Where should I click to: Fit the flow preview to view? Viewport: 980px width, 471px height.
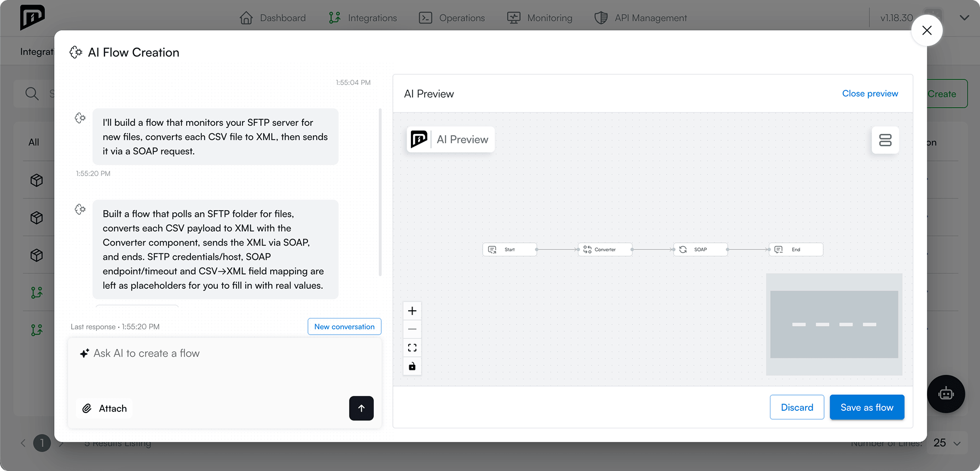[412, 347]
